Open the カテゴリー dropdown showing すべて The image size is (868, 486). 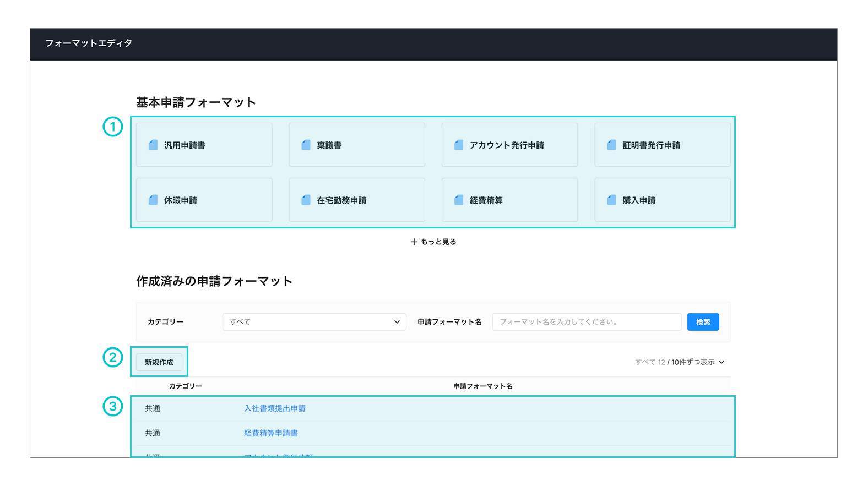[314, 322]
